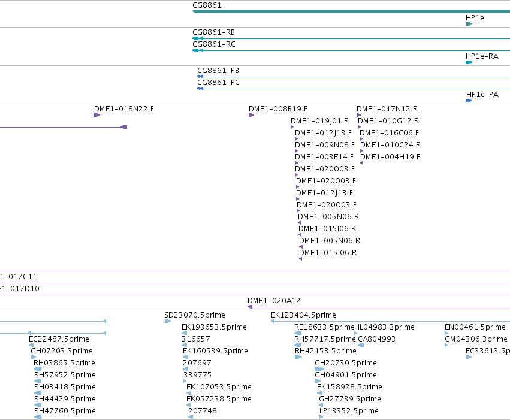Select the CA804993 feature label
The height and width of the screenshot is (420, 510).
click(376, 339)
